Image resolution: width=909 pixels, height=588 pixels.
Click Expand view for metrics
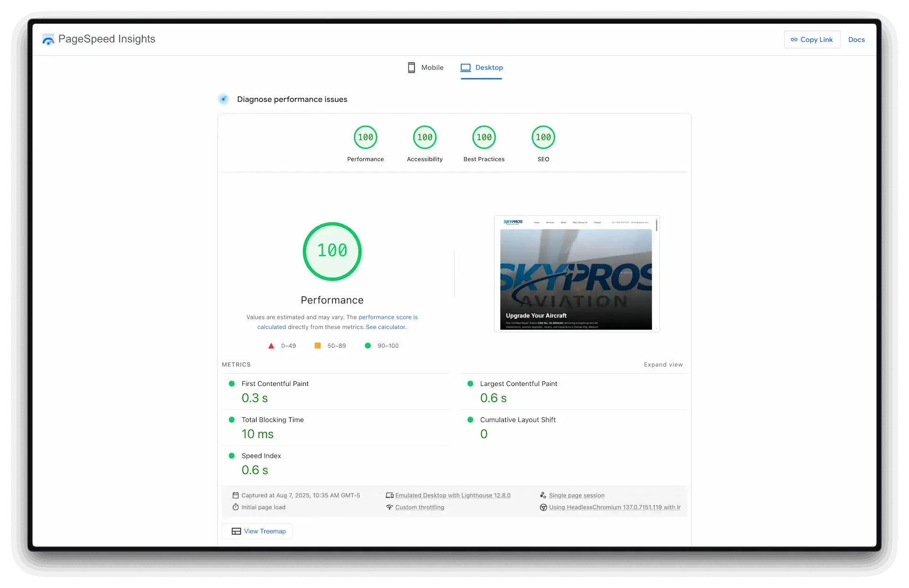(x=663, y=365)
